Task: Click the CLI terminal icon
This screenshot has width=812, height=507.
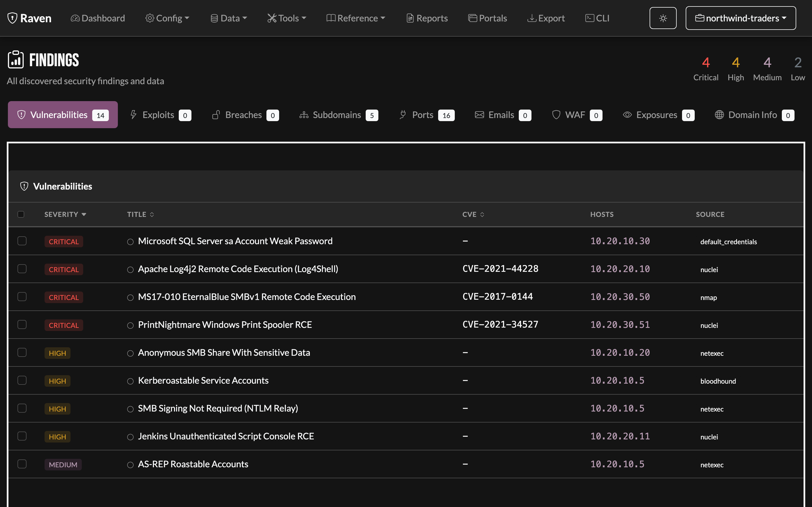Action: [x=590, y=18]
